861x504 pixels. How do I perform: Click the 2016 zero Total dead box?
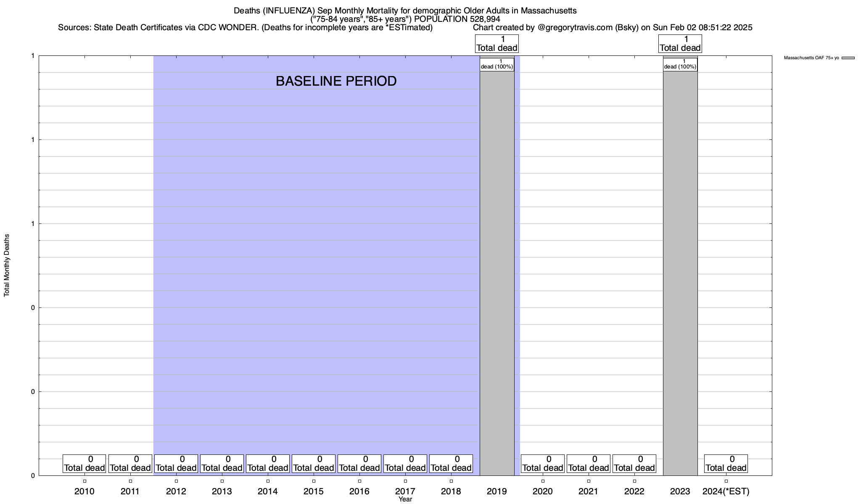tap(359, 464)
